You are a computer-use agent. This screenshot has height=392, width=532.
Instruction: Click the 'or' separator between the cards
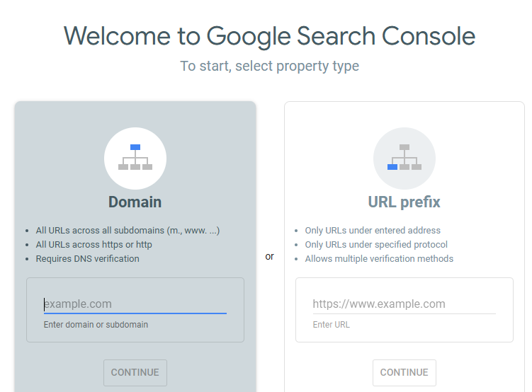click(x=269, y=256)
